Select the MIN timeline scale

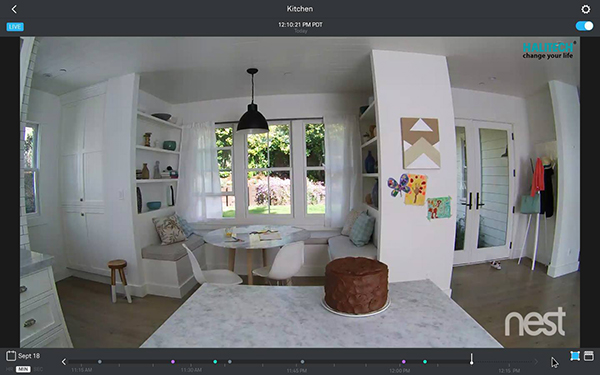(23, 369)
